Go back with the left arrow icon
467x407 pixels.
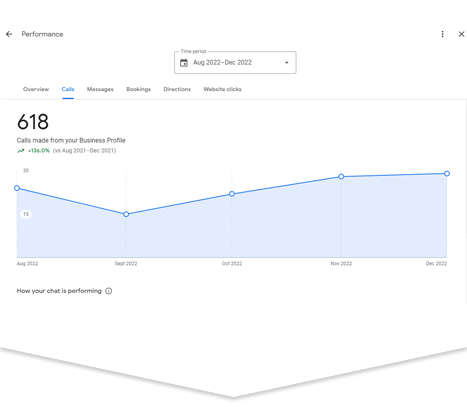9,34
